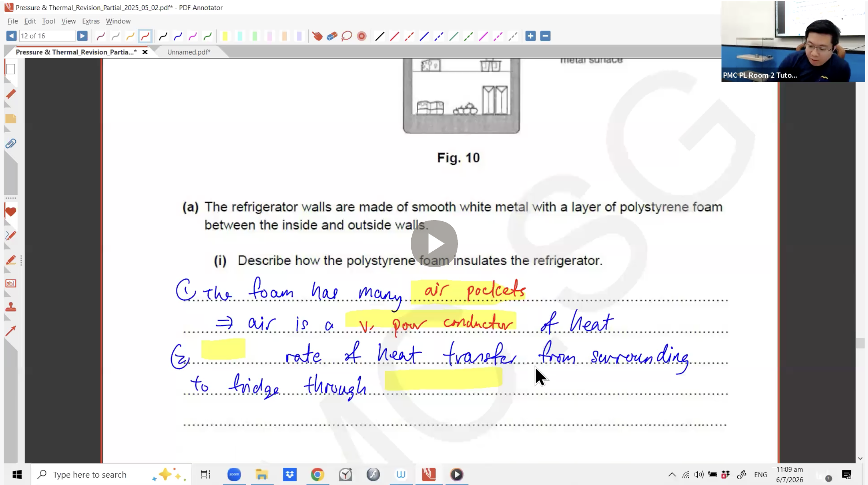The image size is (868, 485).
Task: Click the vertical scrollbar thumb
Action: [860, 343]
